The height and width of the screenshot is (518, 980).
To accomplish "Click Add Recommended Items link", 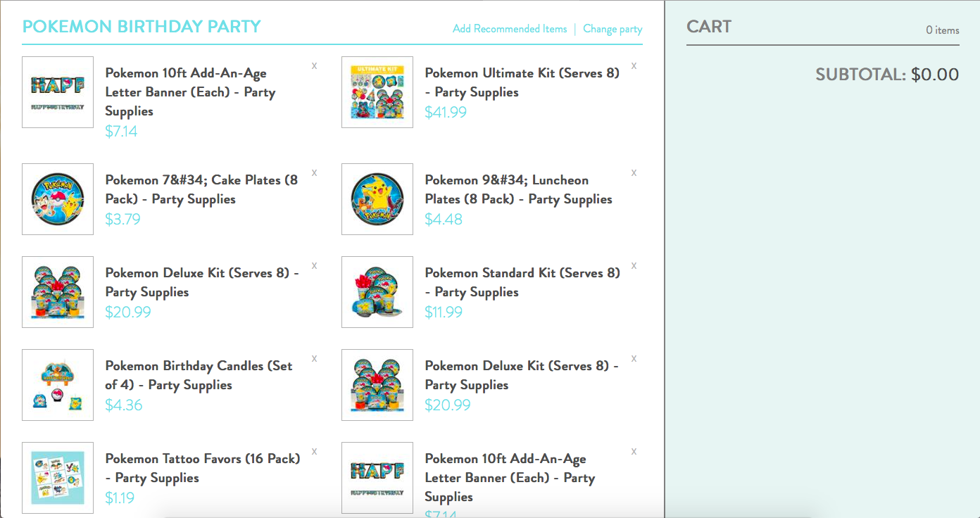I will [x=510, y=29].
